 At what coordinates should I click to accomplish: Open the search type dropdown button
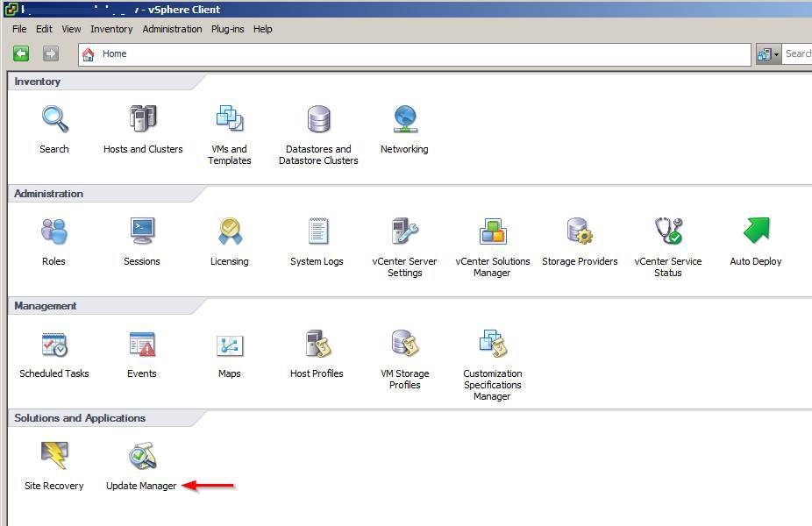(x=768, y=53)
